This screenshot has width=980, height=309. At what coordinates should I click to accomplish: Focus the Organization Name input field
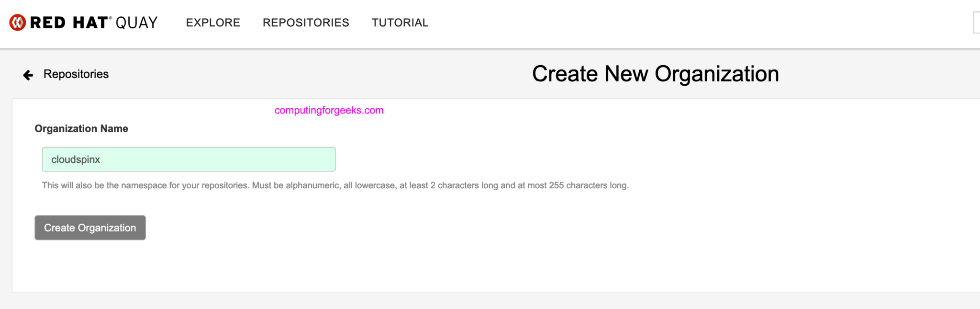coord(189,160)
